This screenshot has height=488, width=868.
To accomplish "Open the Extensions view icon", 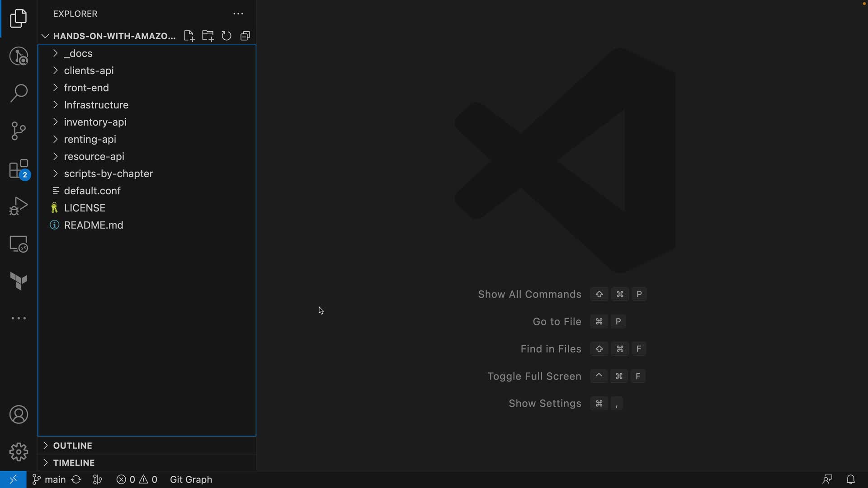I will pyautogui.click(x=19, y=169).
